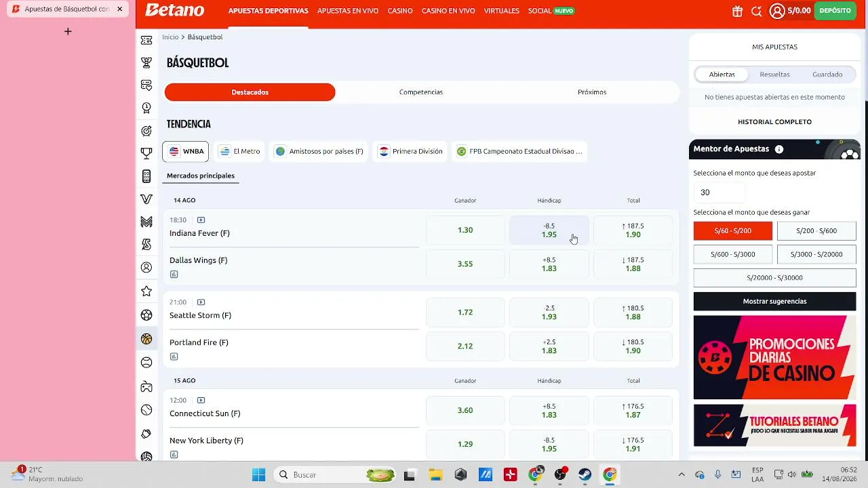
Task: Go to Apuestas en Vivo section
Action: coord(348,11)
